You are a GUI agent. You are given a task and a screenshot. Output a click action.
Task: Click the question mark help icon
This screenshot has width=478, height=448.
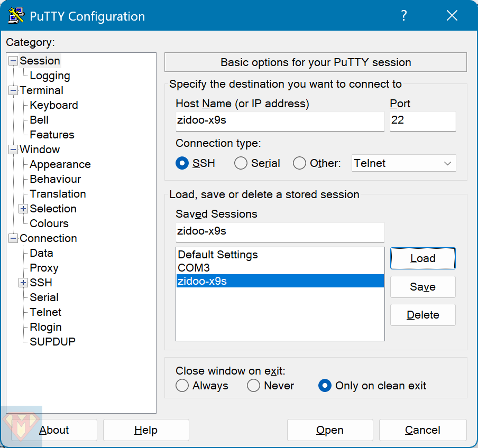403,15
